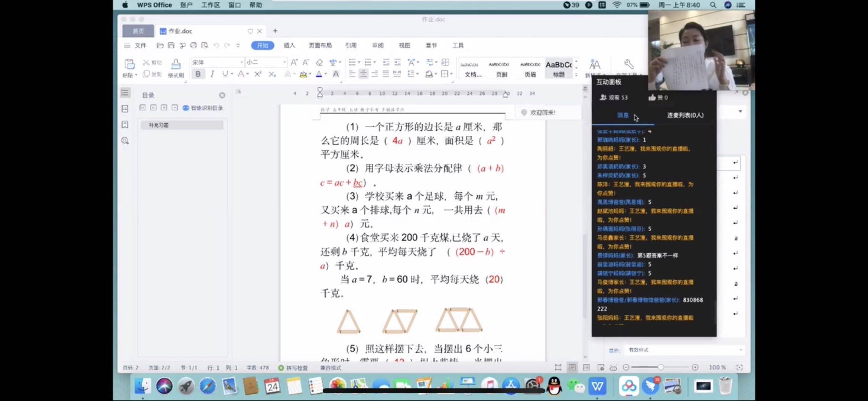The image size is (868, 401).
Task: Click the underline U icon
Action: click(x=225, y=74)
